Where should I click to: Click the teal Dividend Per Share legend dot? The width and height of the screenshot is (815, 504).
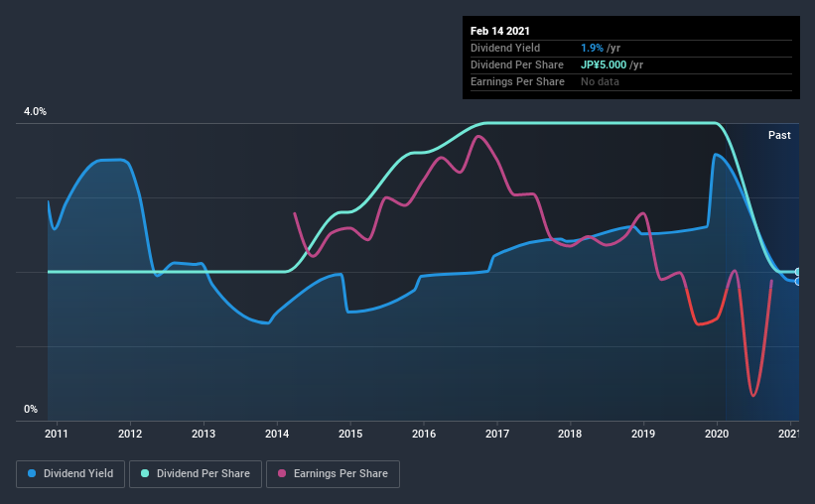(x=145, y=473)
